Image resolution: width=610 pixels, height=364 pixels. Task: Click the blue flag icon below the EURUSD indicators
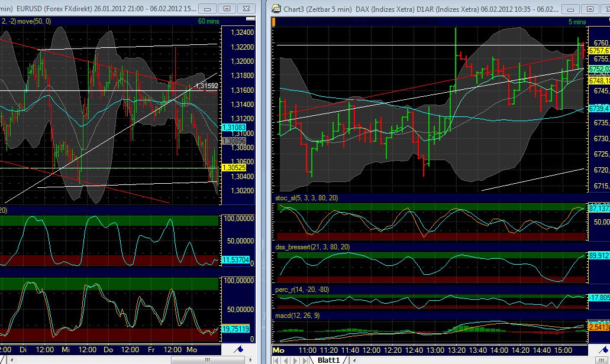pyautogui.click(x=239, y=349)
